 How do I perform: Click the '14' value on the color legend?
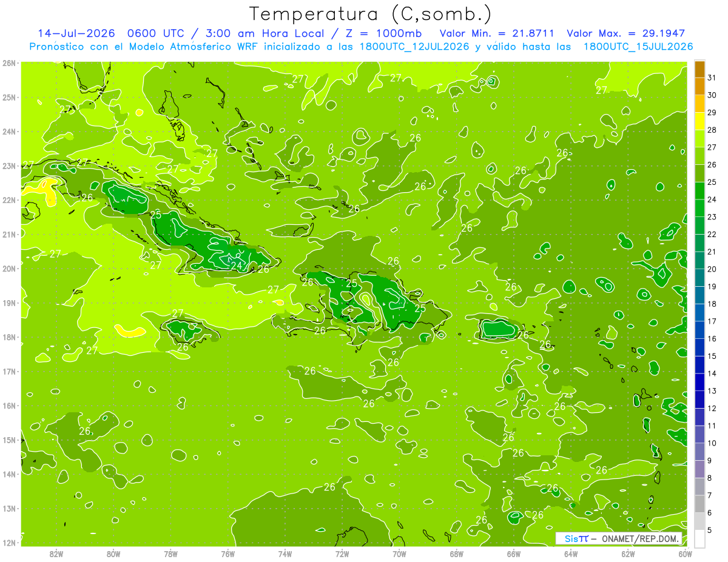712,373
